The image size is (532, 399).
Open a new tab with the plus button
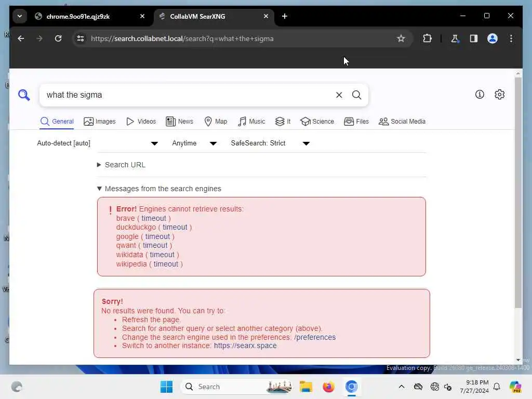pyautogui.click(x=284, y=16)
